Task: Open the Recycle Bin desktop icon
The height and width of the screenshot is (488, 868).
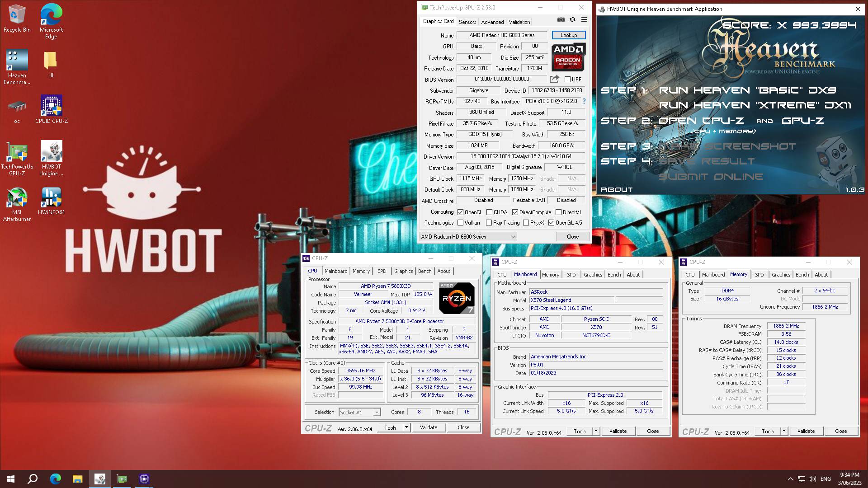Action: (17, 19)
